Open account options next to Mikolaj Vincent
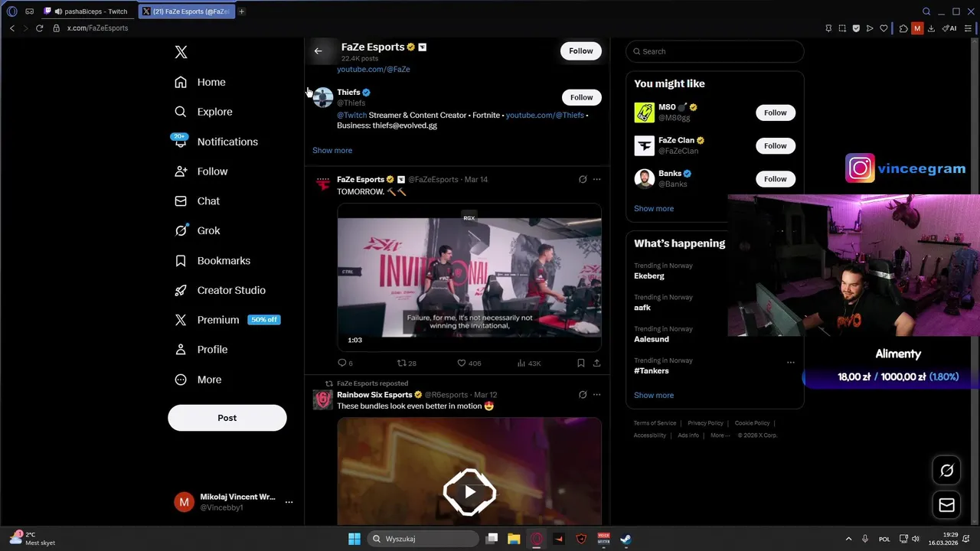The image size is (980, 551). click(289, 502)
